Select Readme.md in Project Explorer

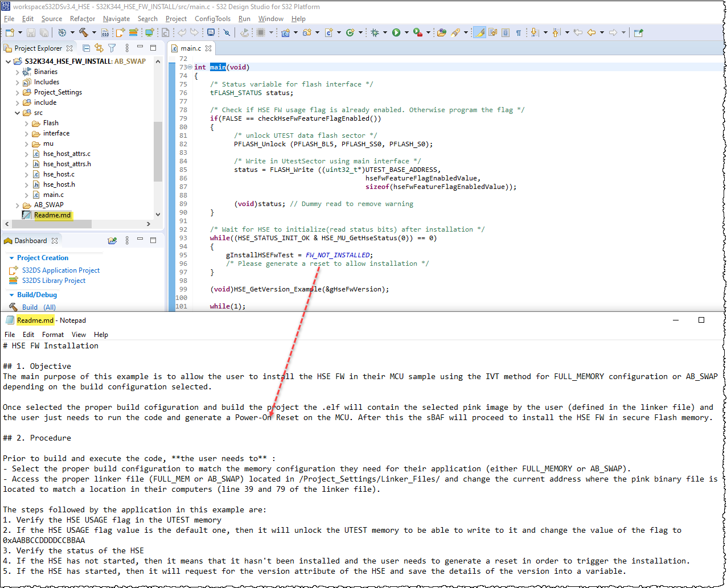52,215
